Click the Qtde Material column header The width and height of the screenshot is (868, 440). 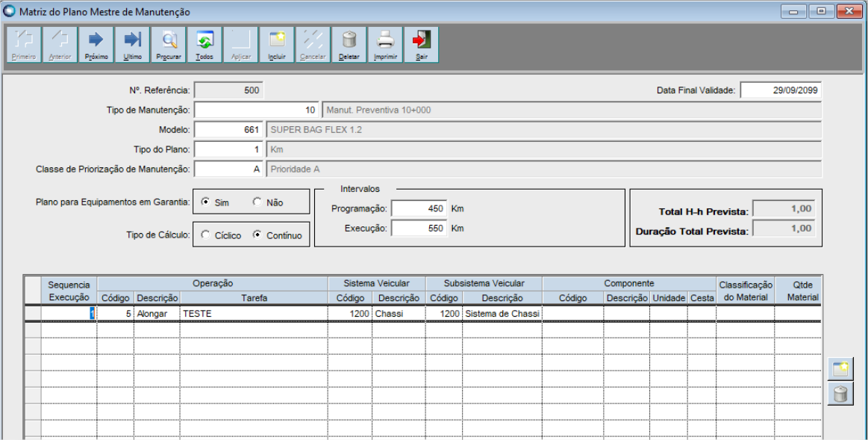(x=798, y=291)
